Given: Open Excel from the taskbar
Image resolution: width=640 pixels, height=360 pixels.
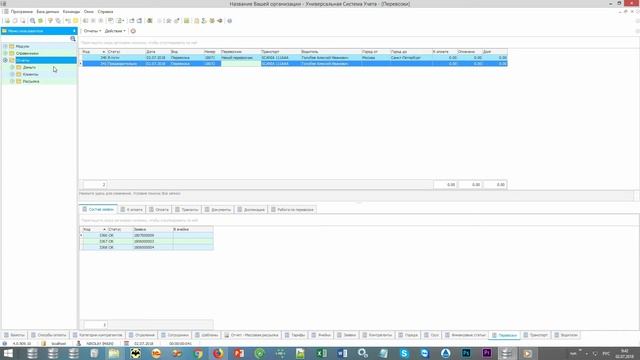Looking at the screenshot, I should [x=321, y=353].
